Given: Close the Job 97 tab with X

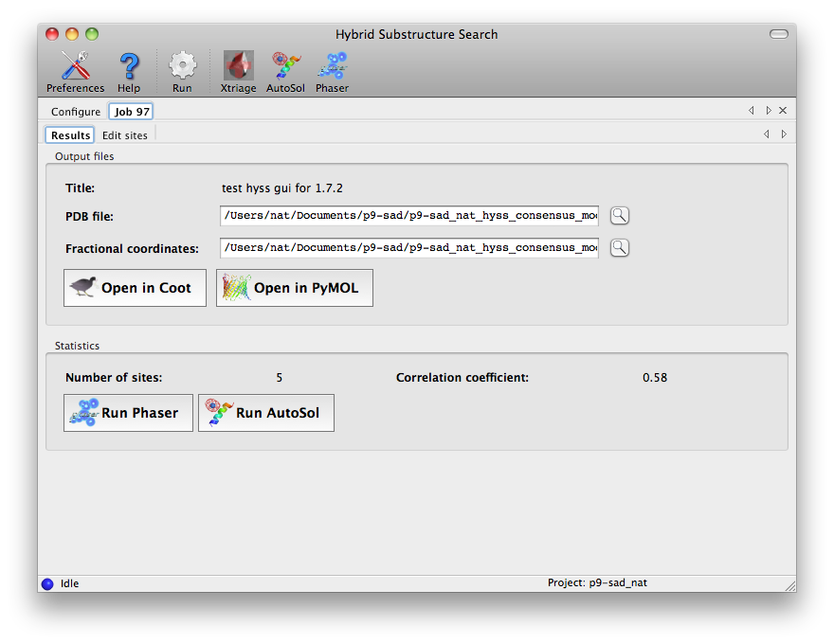Looking at the screenshot, I should point(783,111).
